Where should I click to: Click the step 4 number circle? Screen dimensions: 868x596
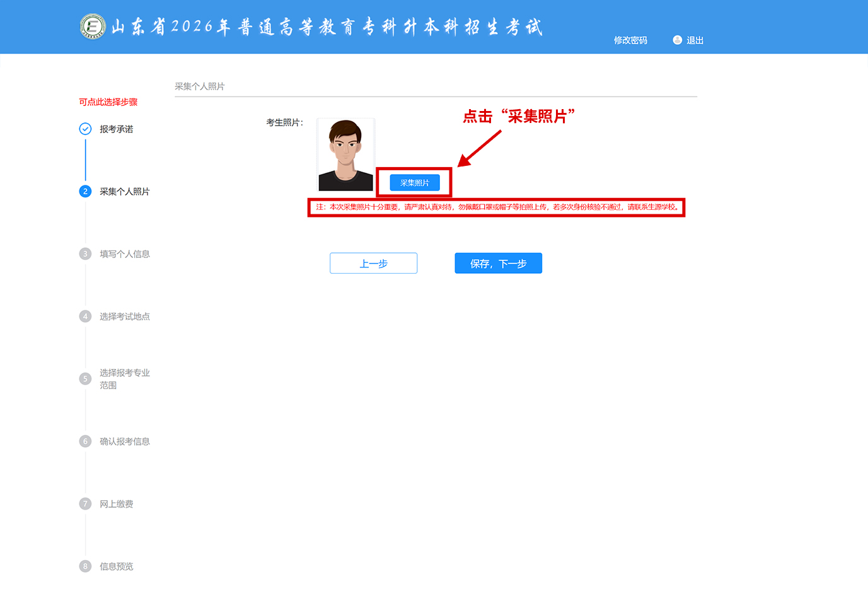pyautogui.click(x=85, y=317)
